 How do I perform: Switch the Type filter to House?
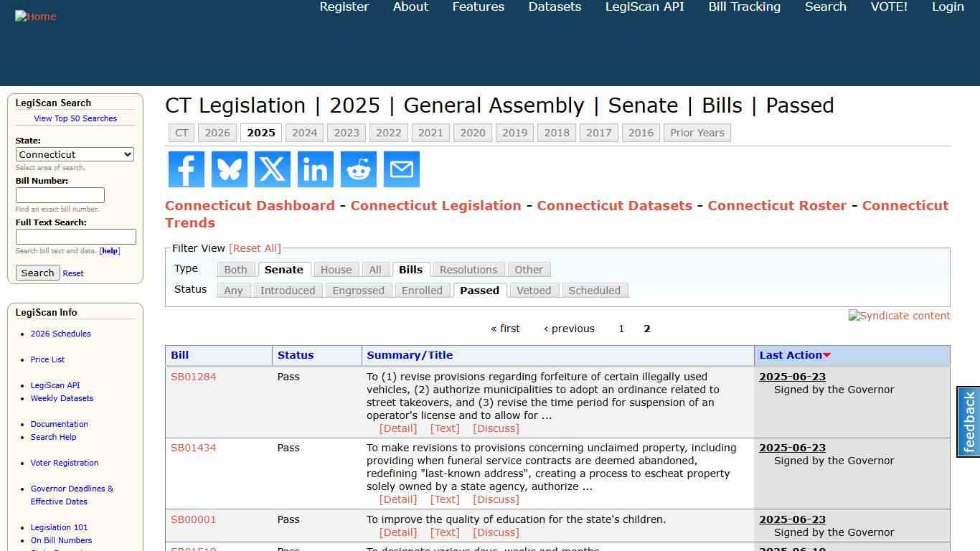pos(335,269)
